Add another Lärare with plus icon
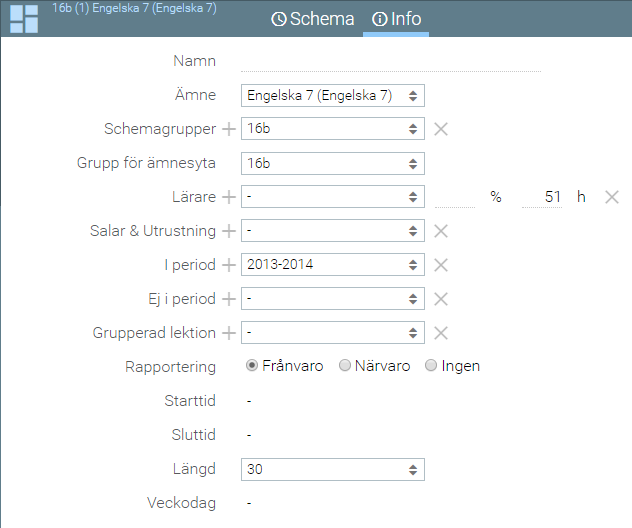Viewport: 632px width, 528px height. coord(228,197)
